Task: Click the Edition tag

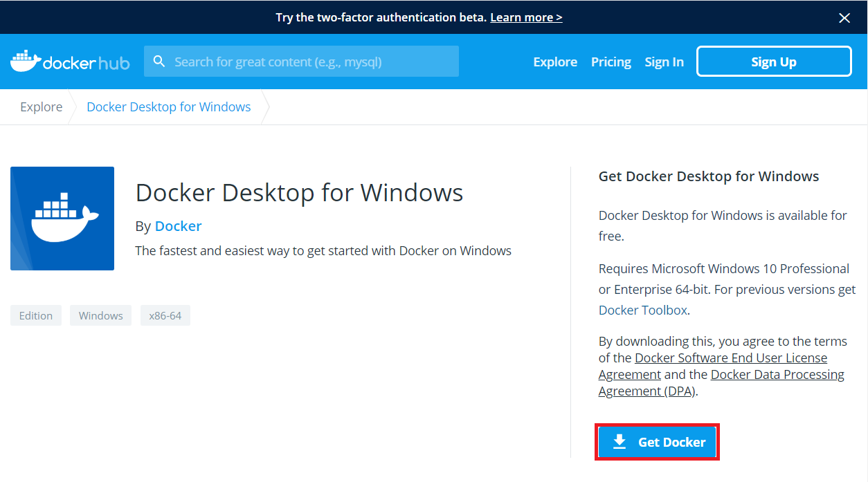Action: [x=36, y=315]
